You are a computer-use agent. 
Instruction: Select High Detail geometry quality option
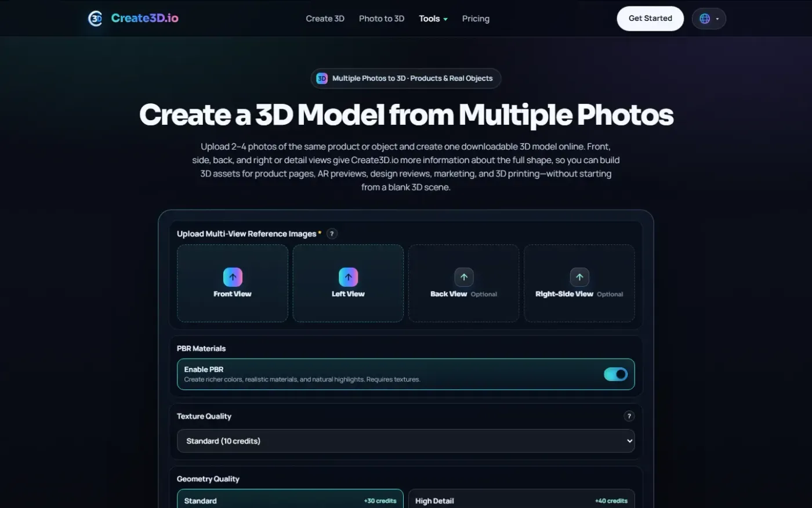click(521, 500)
